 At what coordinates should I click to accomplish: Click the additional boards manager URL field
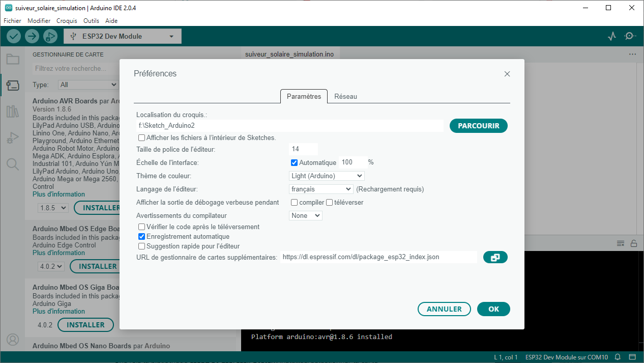point(378,257)
